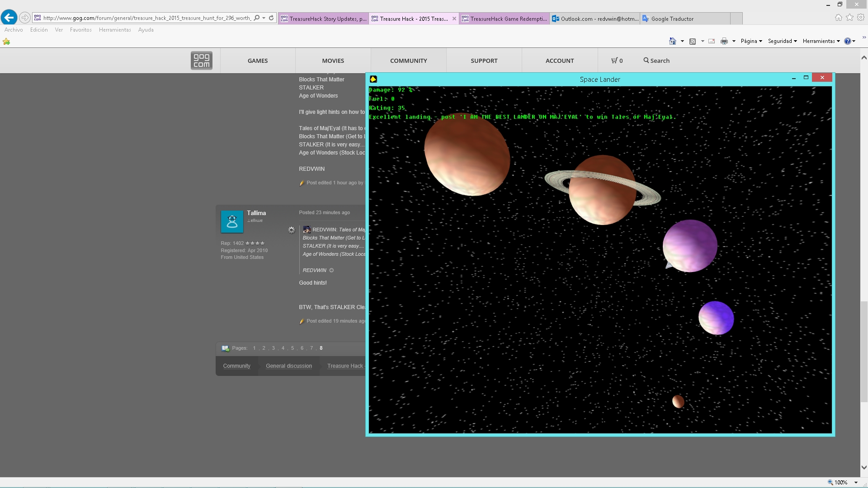Click the printer icon
Screen dimensions: 868x488
pyautogui.click(x=724, y=41)
